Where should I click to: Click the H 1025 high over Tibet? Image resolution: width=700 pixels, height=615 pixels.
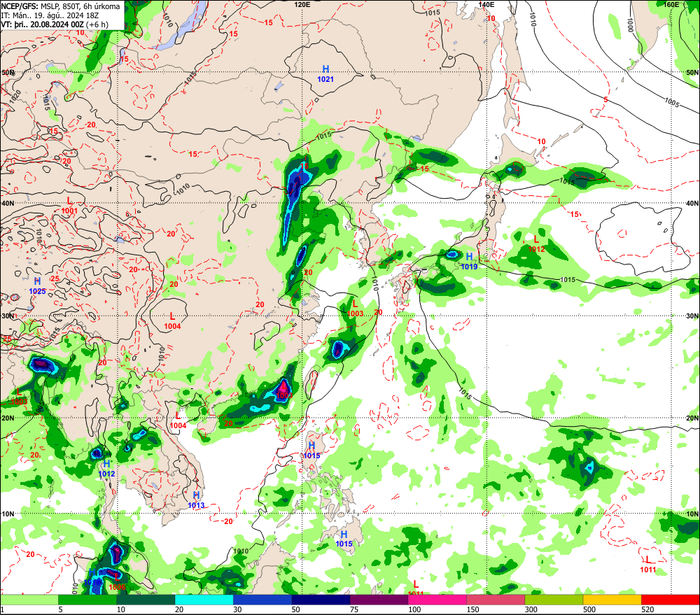[38, 285]
